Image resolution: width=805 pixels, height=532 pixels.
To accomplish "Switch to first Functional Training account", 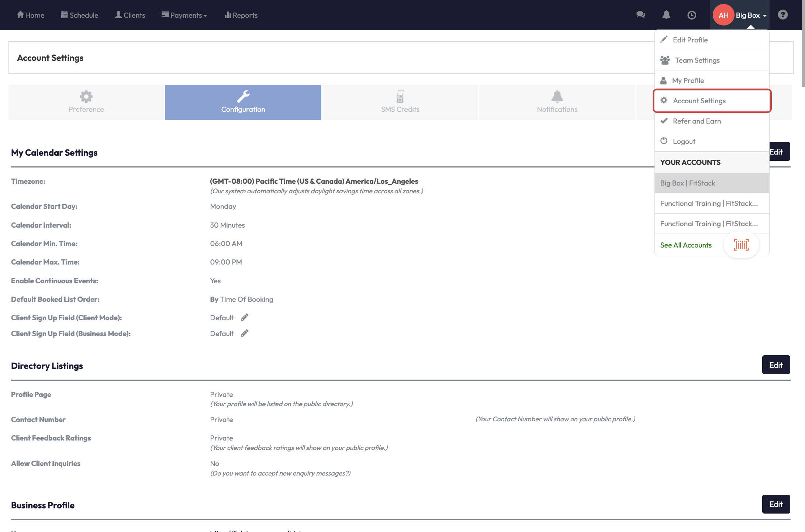I will click(709, 203).
